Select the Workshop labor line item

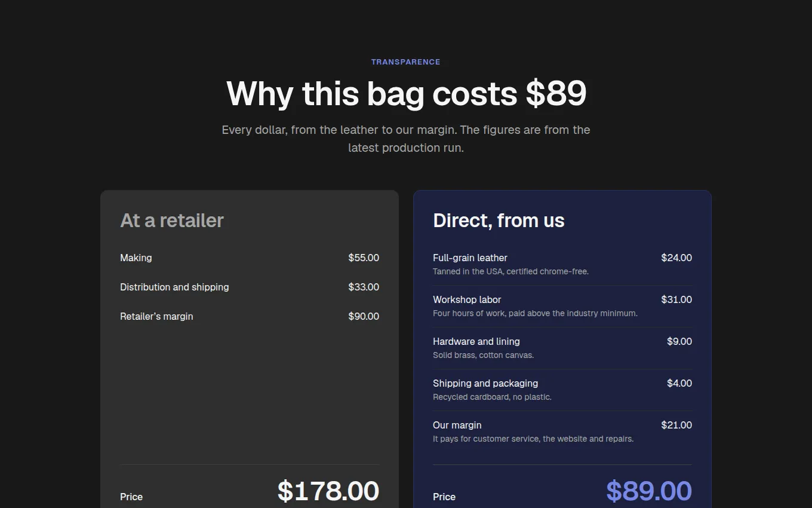click(x=562, y=307)
